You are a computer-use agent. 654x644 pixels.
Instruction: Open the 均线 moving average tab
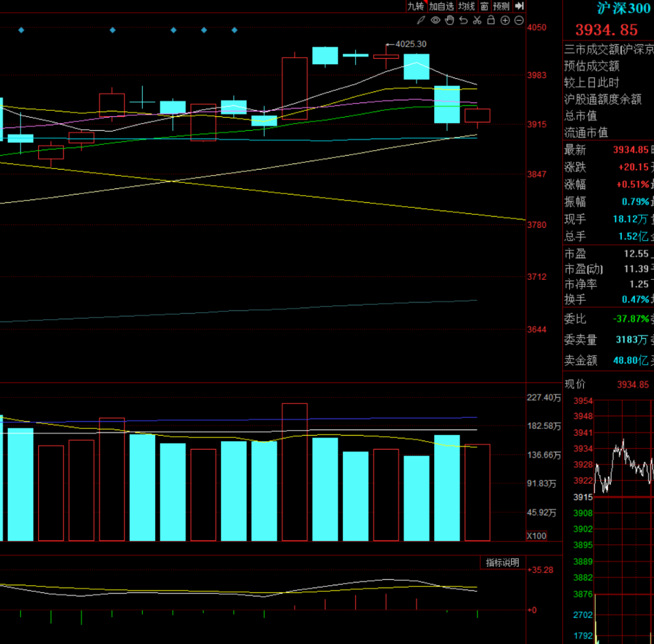coord(466,6)
